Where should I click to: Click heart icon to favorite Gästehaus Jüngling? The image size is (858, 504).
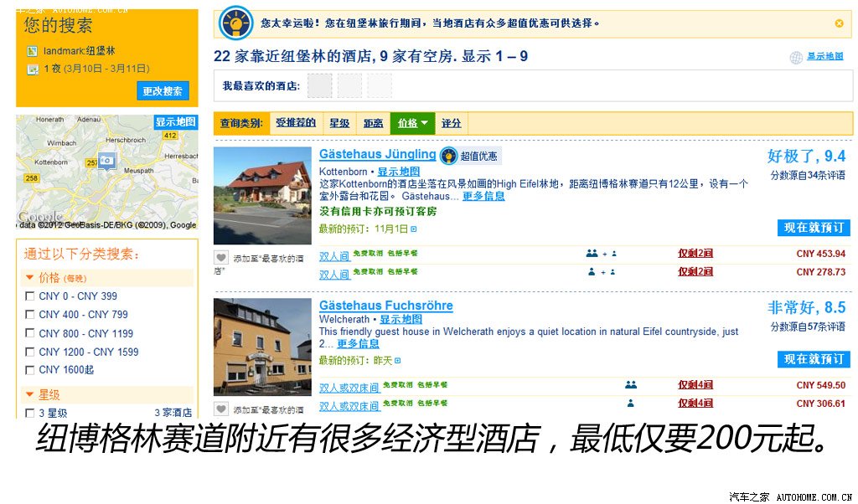point(221,258)
